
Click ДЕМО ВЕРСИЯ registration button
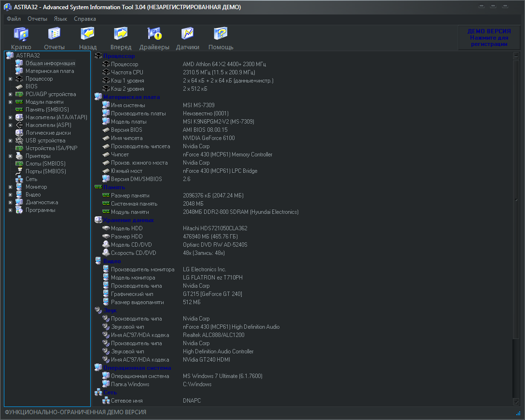489,38
